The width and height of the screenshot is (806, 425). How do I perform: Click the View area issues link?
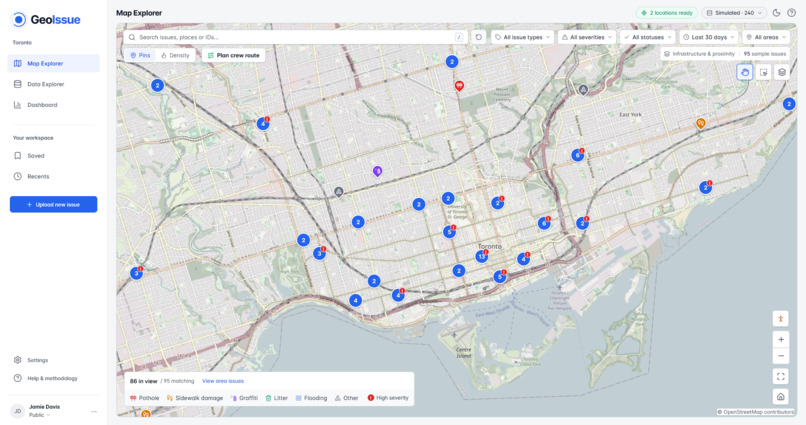pos(223,381)
